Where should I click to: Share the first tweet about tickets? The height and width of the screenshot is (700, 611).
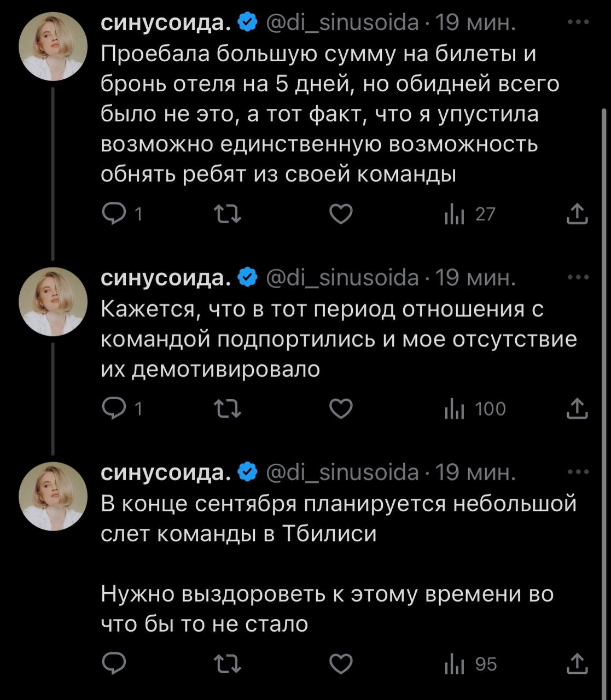coord(577,214)
